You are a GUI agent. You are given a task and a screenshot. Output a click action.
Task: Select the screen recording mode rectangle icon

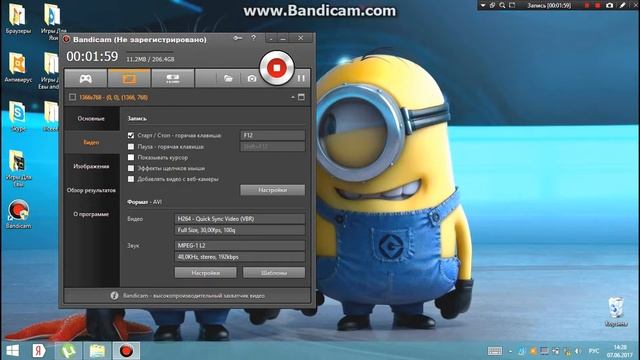click(129, 78)
